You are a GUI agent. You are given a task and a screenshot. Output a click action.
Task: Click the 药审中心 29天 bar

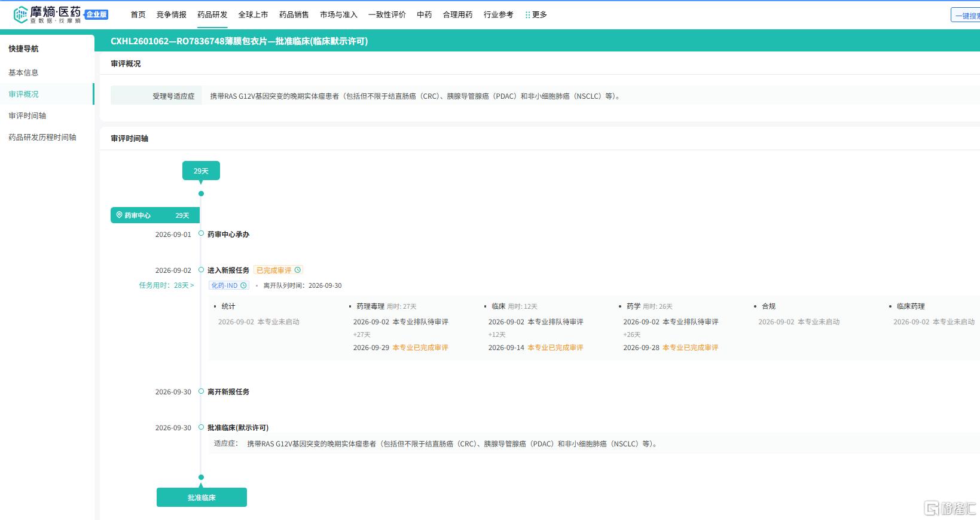pyautogui.click(x=155, y=215)
